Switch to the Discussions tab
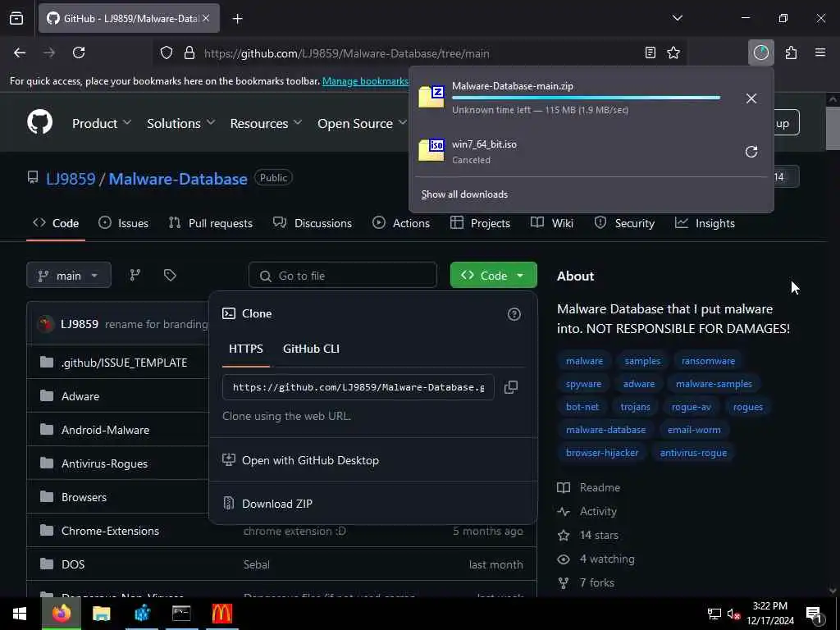This screenshot has width=840, height=630. pos(313,223)
